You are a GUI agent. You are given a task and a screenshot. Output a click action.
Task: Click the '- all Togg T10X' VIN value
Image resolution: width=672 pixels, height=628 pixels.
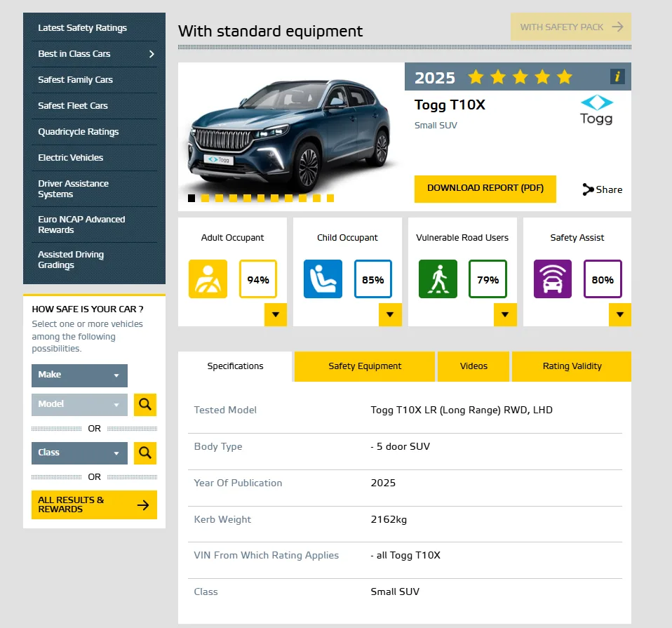coord(405,556)
